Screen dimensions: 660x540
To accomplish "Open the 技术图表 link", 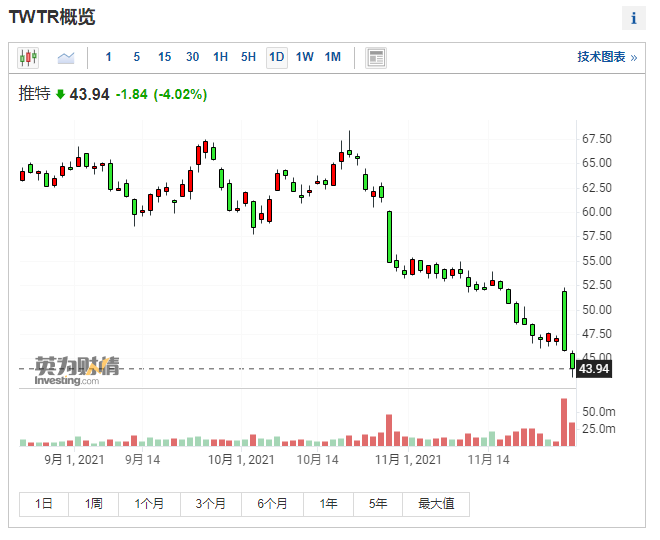I will (x=607, y=57).
